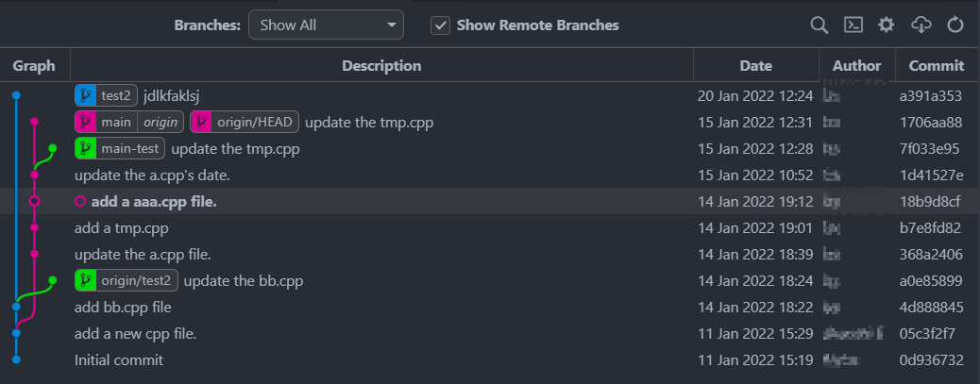Screen dimensions: 980x384
Task: Select commit 'update the a.cpp's date.'
Action: (x=152, y=175)
